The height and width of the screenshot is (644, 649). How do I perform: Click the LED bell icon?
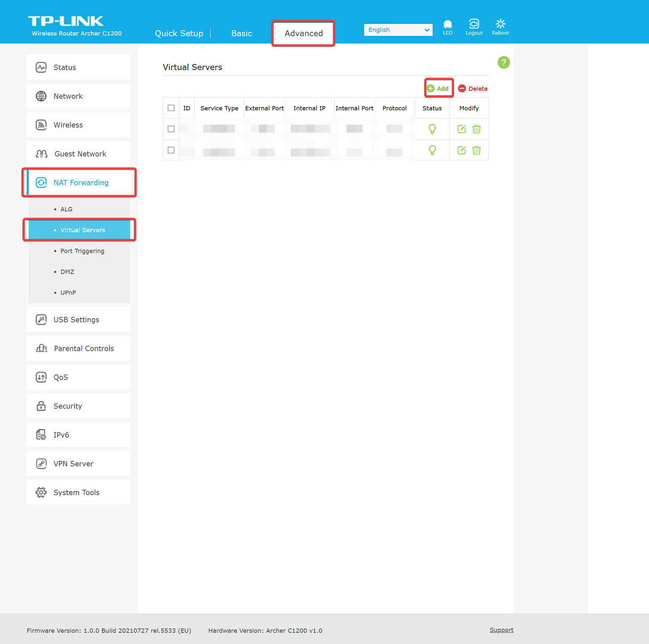pyautogui.click(x=447, y=25)
